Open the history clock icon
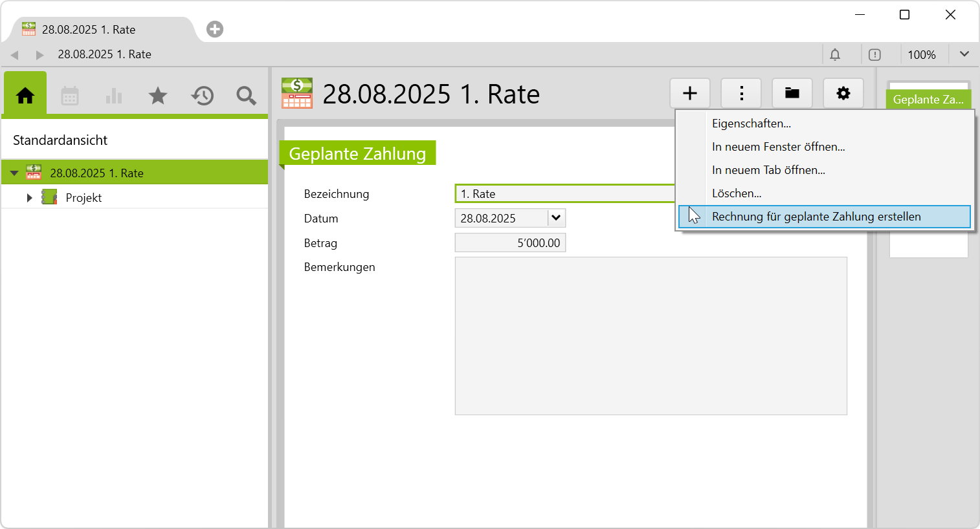The width and height of the screenshot is (980, 529). click(202, 96)
